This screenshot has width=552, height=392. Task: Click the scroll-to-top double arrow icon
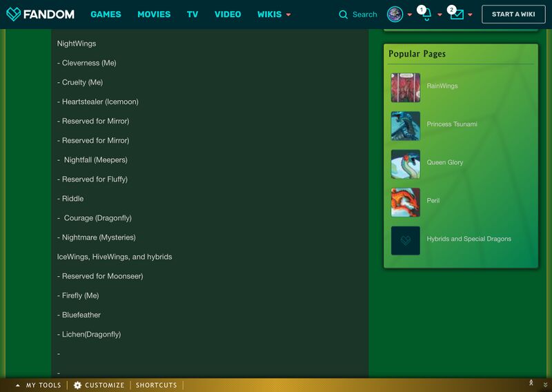531,383
